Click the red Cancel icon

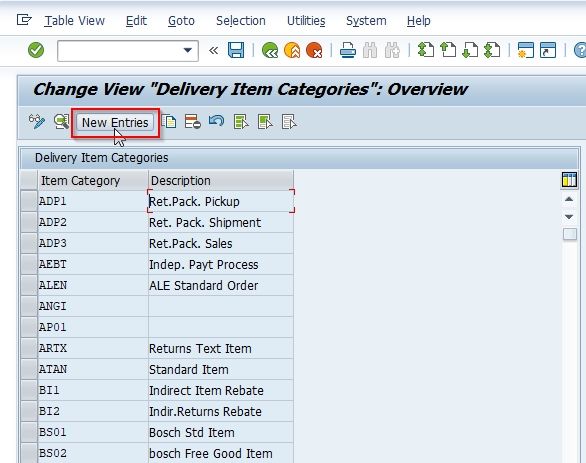[314, 50]
